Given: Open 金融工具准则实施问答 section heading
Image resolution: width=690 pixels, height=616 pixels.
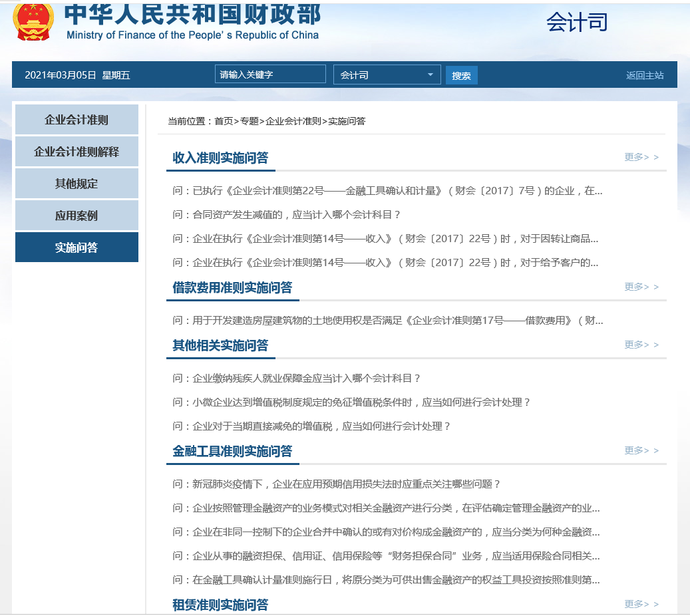Looking at the screenshot, I should [232, 451].
